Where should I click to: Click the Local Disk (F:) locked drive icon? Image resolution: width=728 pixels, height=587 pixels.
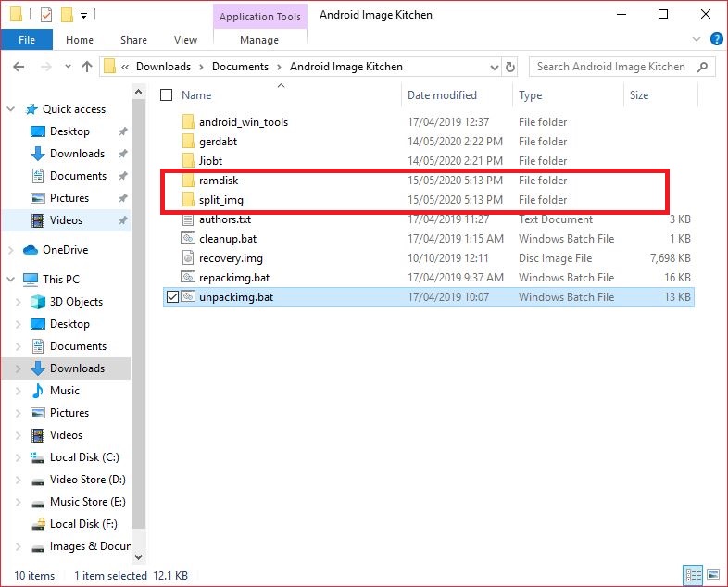pos(38,524)
